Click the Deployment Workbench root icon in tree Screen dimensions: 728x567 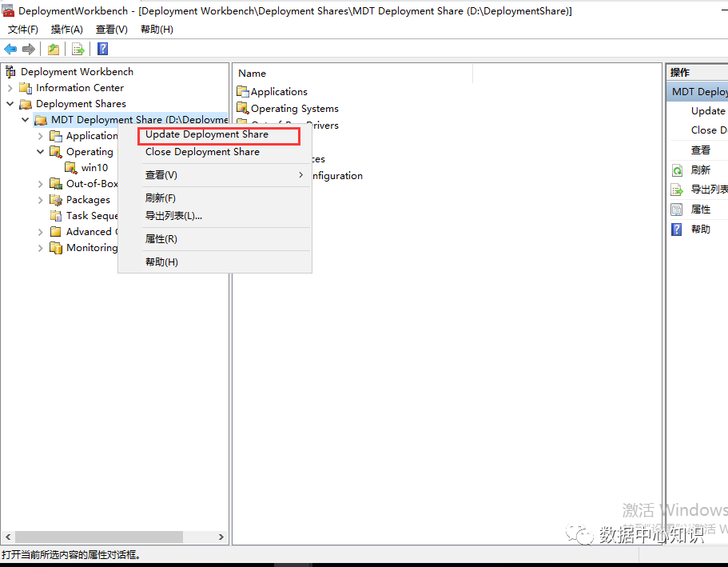[10, 71]
